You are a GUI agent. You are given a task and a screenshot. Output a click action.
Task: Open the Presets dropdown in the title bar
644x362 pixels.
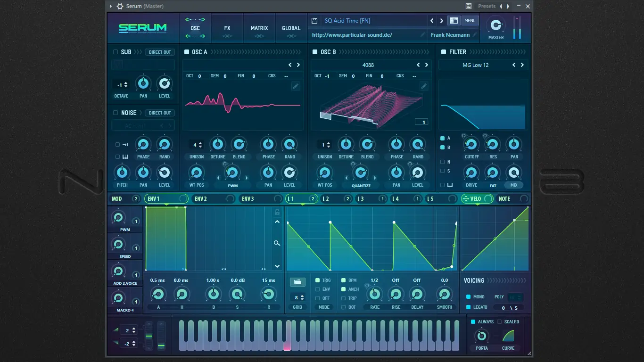coord(487,6)
